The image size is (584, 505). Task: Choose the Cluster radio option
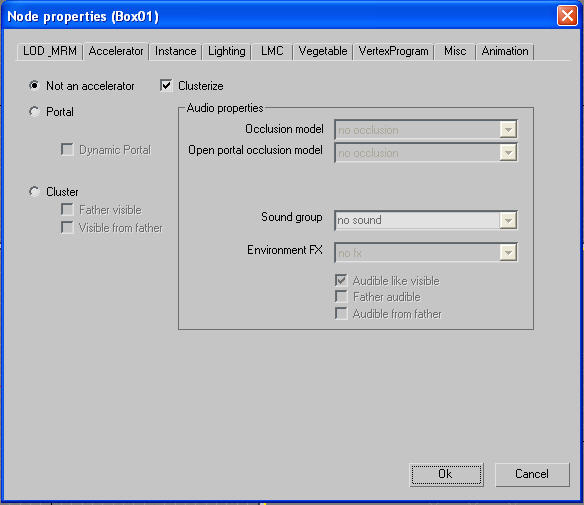click(34, 191)
